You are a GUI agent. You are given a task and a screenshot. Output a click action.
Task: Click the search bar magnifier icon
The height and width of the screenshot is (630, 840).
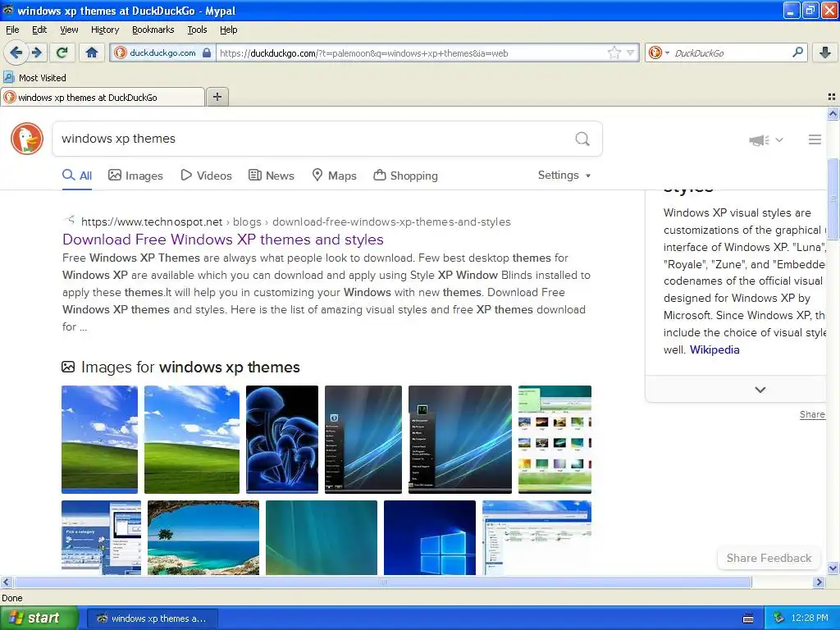click(x=797, y=52)
